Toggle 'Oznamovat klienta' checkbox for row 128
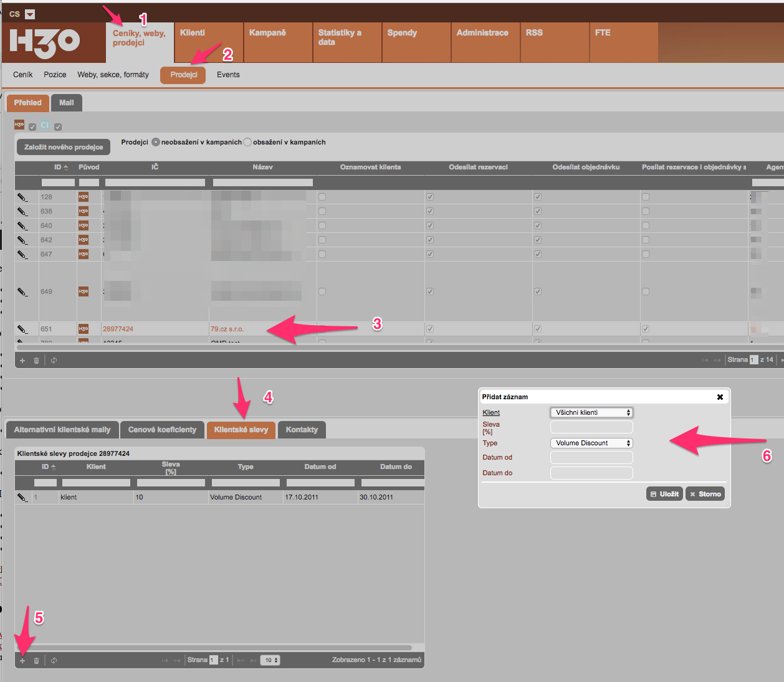784x682 pixels. [x=322, y=197]
